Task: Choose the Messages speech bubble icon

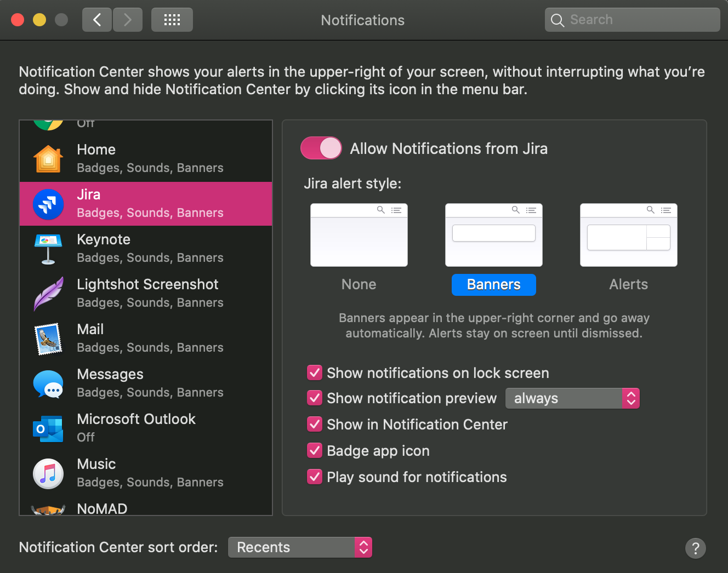Action: click(x=48, y=383)
